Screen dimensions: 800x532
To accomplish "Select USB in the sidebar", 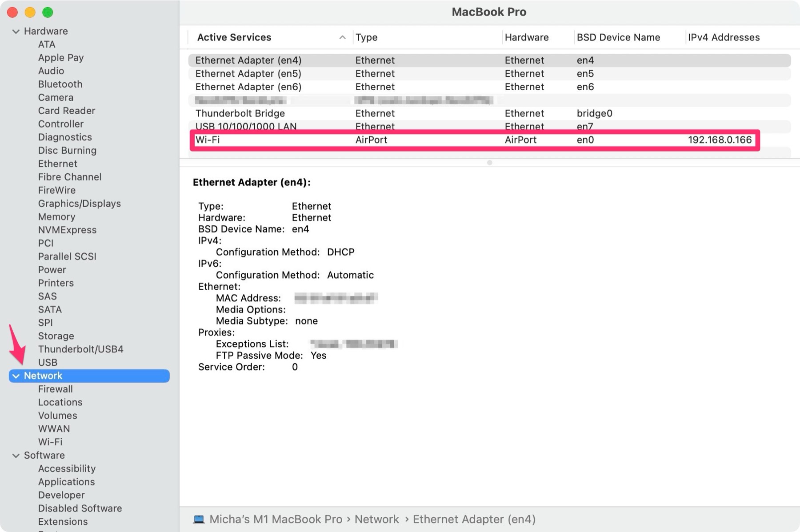I will [48, 363].
